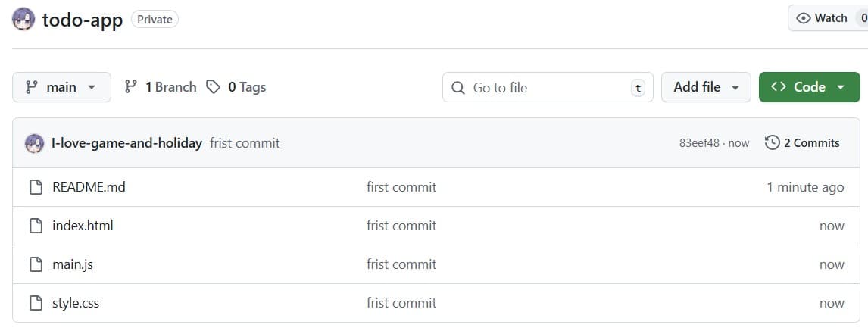
Task: Click the file icon next to README.md
Action: pos(36,187)
